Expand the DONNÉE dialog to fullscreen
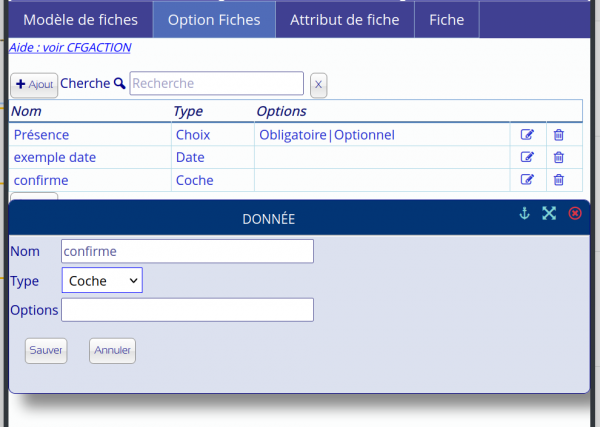 (x=549, y=213)
